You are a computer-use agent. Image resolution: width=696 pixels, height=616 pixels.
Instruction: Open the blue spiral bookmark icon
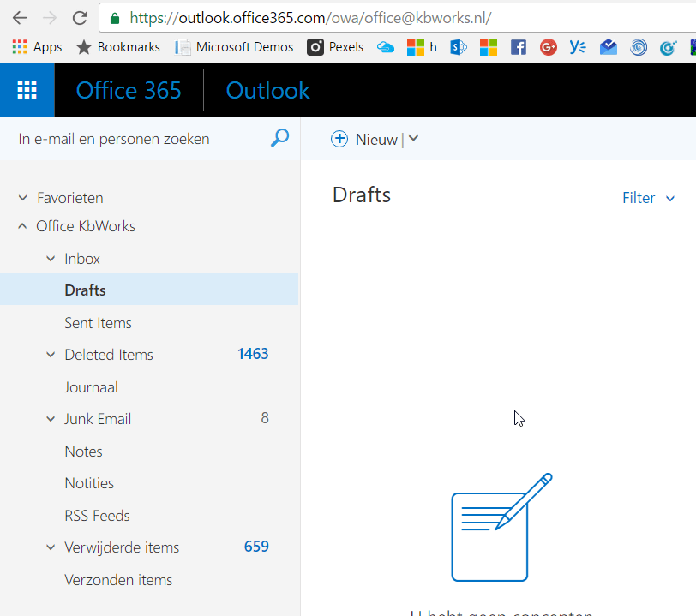[639, 46]
